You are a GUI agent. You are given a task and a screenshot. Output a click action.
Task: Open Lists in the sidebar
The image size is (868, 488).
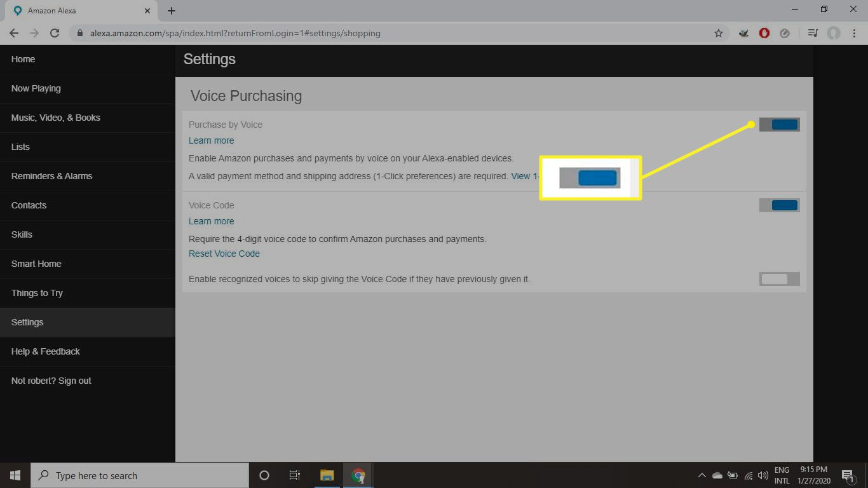[x=87, y=147]
